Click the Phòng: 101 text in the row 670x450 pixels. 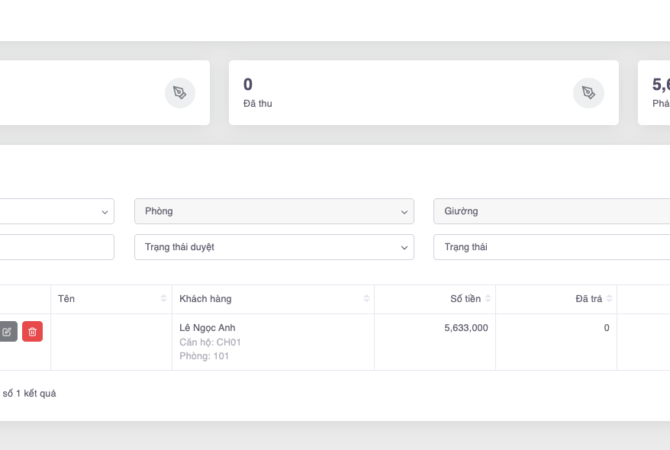[x=204, y=356]
